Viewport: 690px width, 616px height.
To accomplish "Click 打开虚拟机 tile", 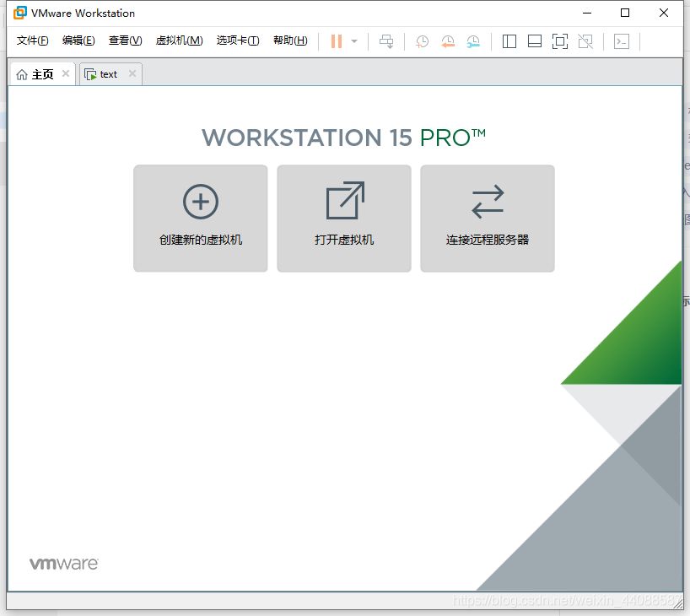I will [x=344, y=219].
